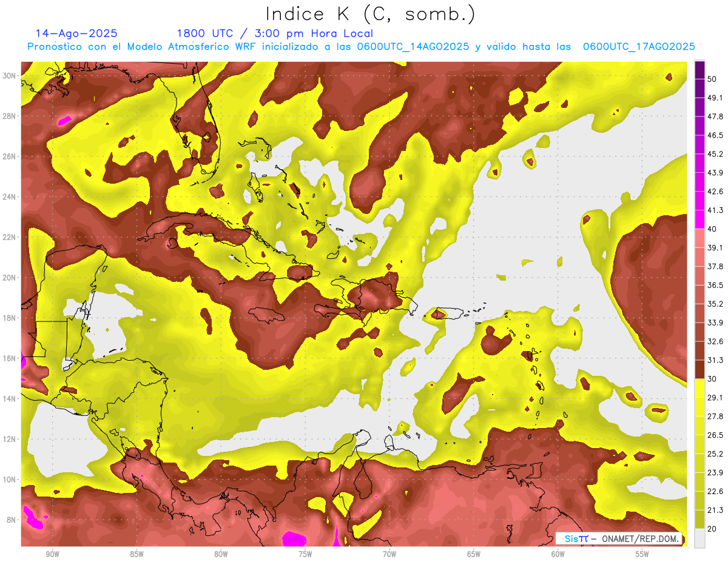The height and width of the screenshot is (562, 728).
Task: Click the 20N latitude axis label
Action: point(10,278)
